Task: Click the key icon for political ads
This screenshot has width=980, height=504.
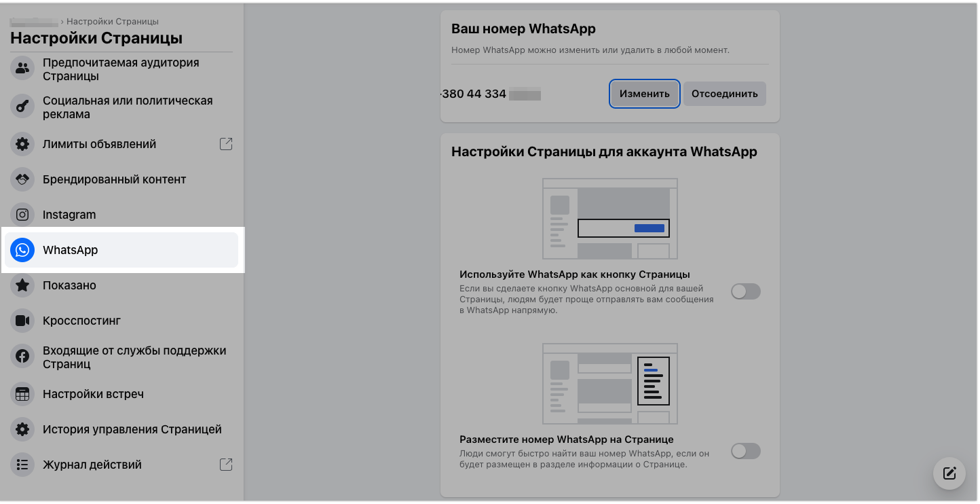Action: point(22,106)
